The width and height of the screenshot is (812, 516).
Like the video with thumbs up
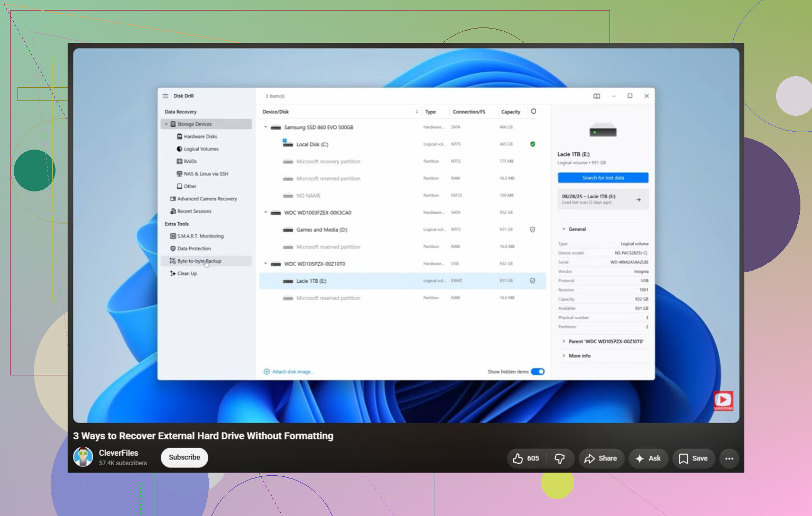526,458
